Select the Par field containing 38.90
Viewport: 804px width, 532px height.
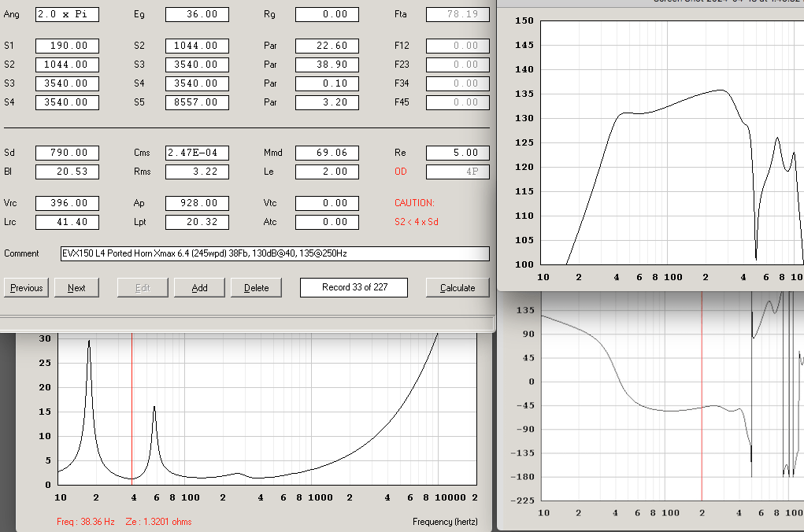click(327, 65)
